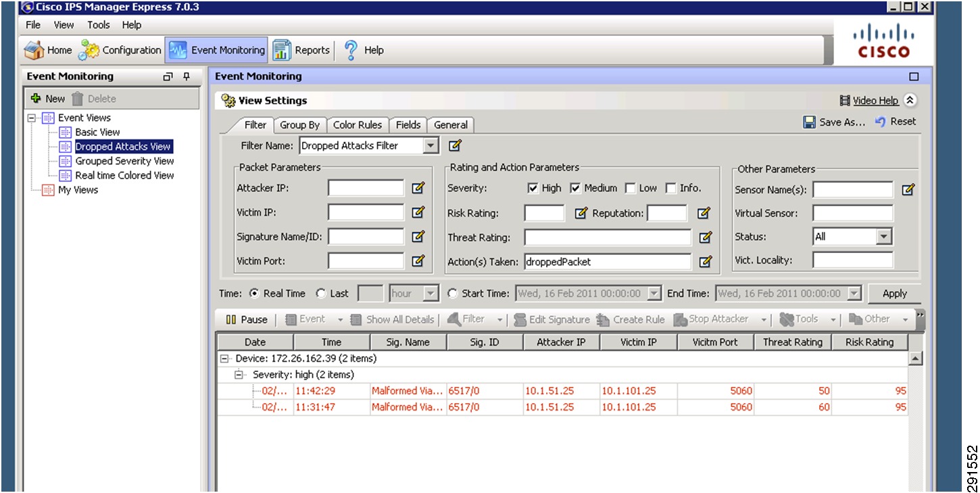Select Grouped Severity View
The width and height of the screenshot is (980, 493).
click(x=124, y=161)
